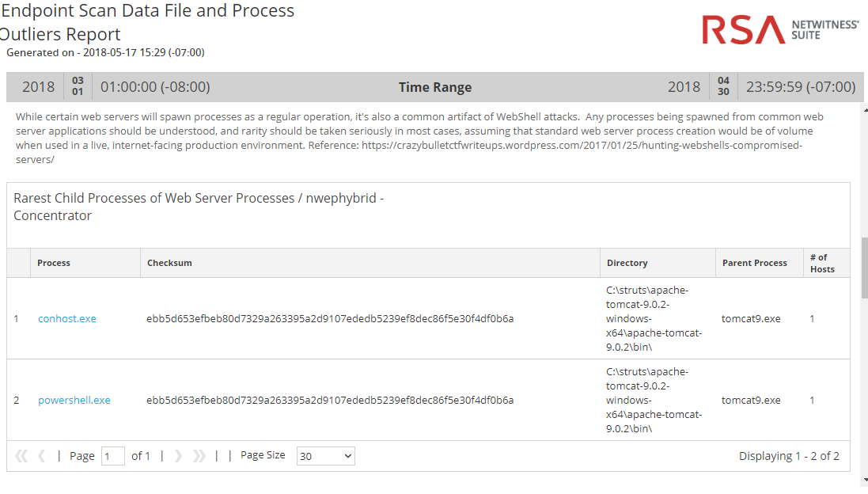Click the RSA NetWitness Suite logo
Screen dimensions: 868x494
(779, 30)
